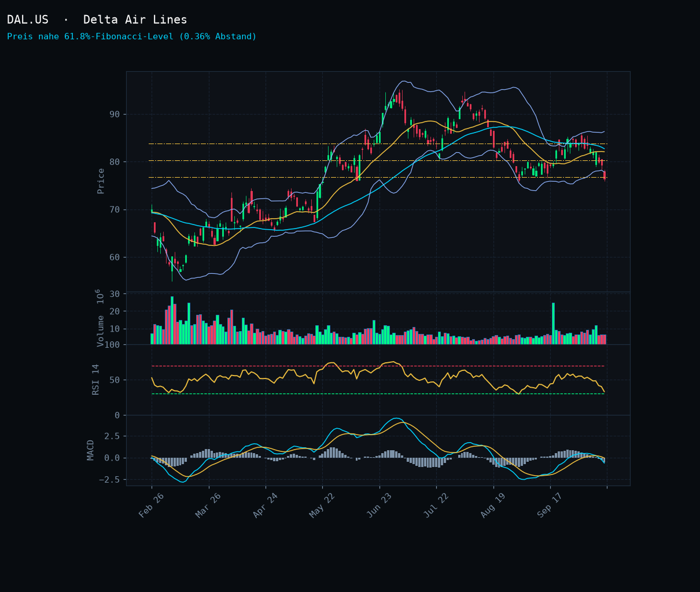The height and width of the screenshot is (592, 700).
Task: Click the RSI 14 axis label
Action: [96, 380]
